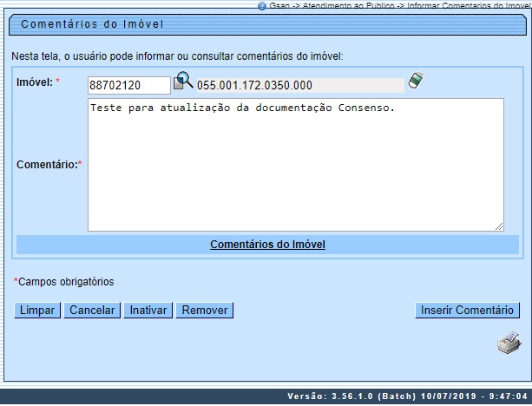Image resolution: width=532 pixels, height=406 pixels.
Task: Click the printer icon to print
Action: (x=509, y=344)
